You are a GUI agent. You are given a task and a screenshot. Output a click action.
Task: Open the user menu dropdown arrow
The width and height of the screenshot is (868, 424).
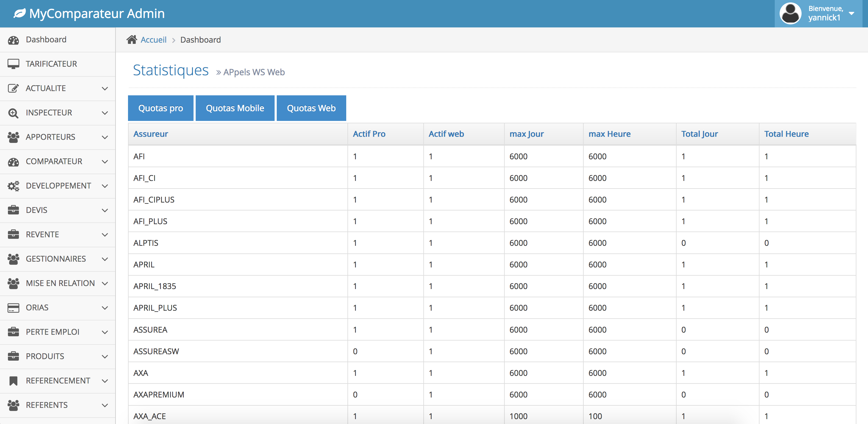(x=851, y=13)
